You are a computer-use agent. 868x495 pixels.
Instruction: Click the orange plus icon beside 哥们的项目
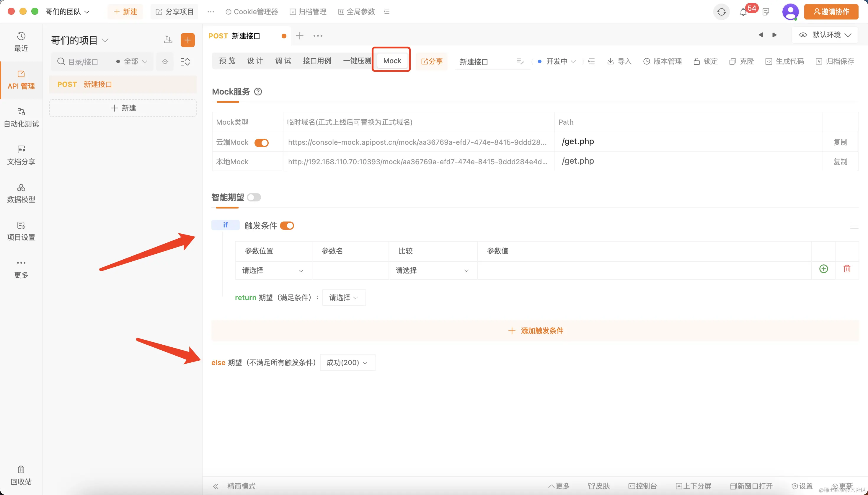[x=187, y=40]
